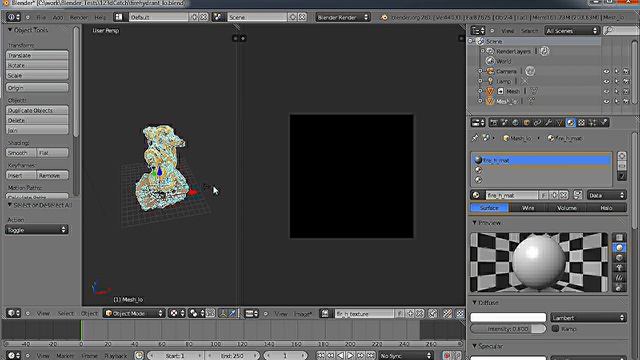Click the Translate button in Object Tools
Screen dimensions: 640x360
tap(37, 55)
